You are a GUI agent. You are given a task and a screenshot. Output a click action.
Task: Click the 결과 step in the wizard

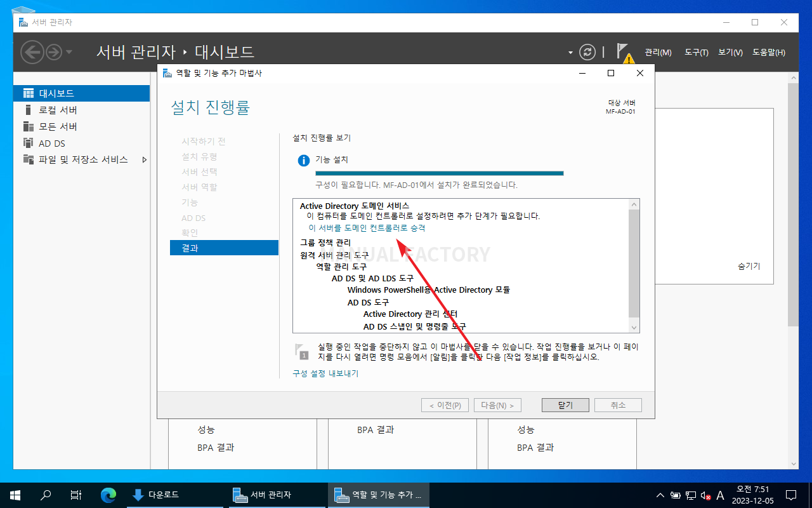[x=224, y=248]
